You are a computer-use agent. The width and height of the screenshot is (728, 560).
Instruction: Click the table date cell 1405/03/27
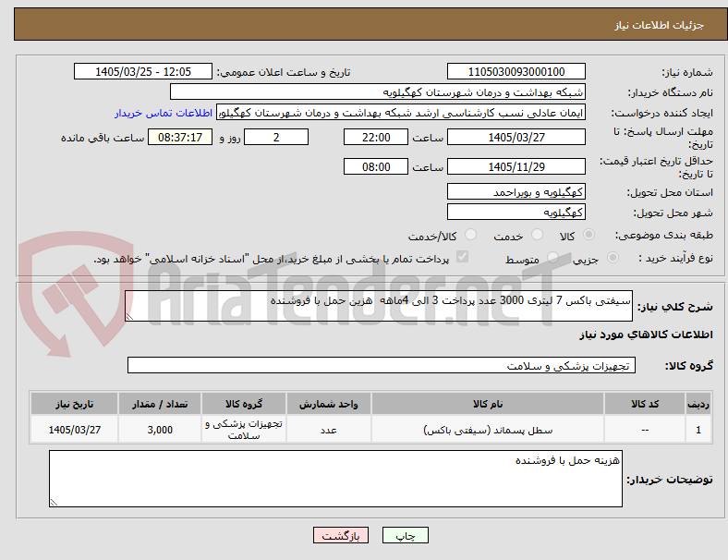click(74, 430)
